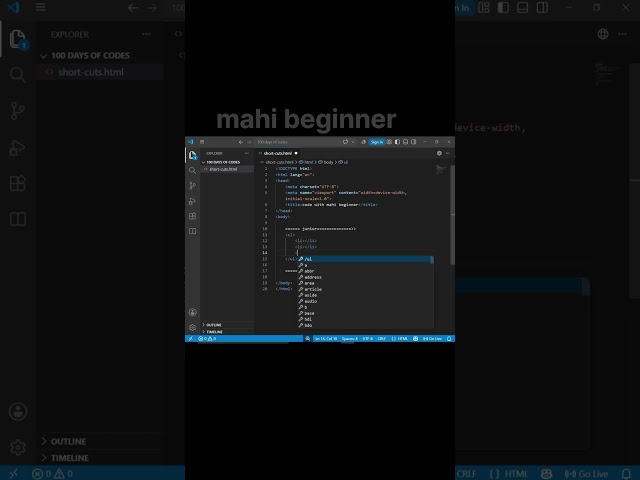Choose bdo from the autocomplete list
Screen dimensions: 640x480
[x=365, y=325]
